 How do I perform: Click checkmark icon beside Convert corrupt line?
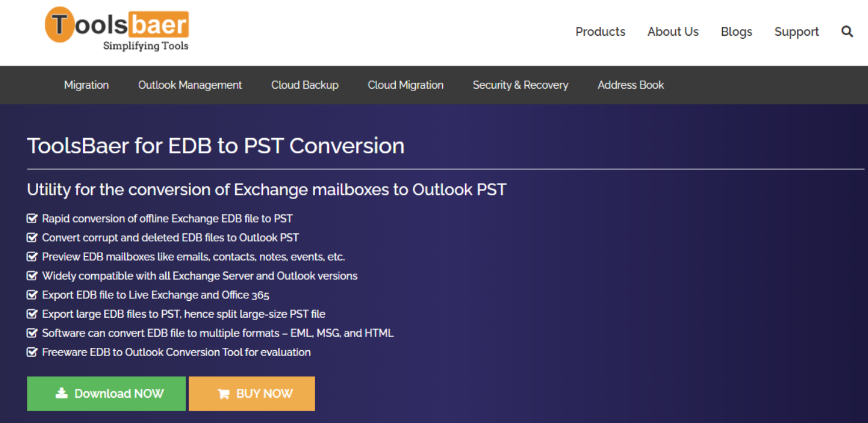[32, 238]
